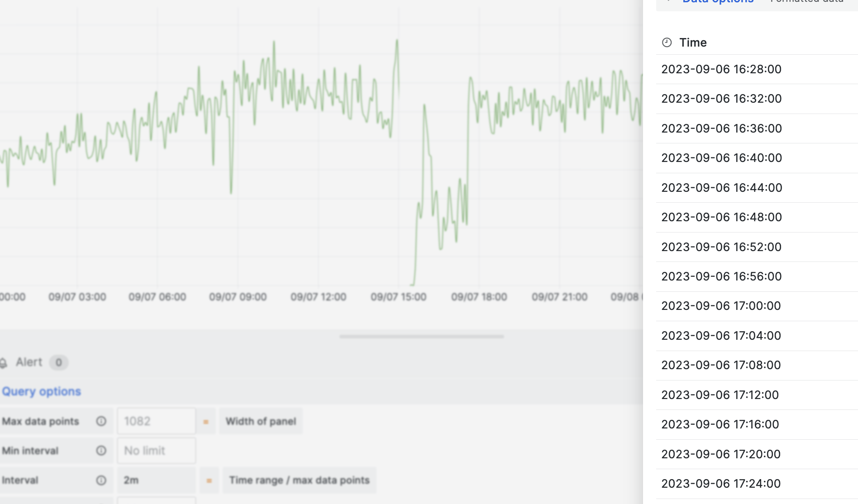Click the info icon next to Min interval
The height and width of the screenshot is (504, 858).
tap(100, 451)
